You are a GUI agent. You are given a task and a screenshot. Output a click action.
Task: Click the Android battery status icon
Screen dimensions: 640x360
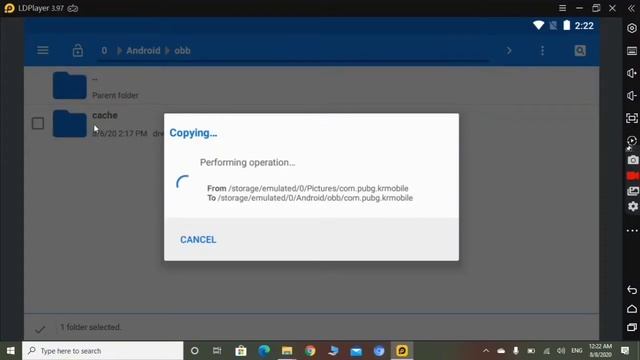[567, 25]
